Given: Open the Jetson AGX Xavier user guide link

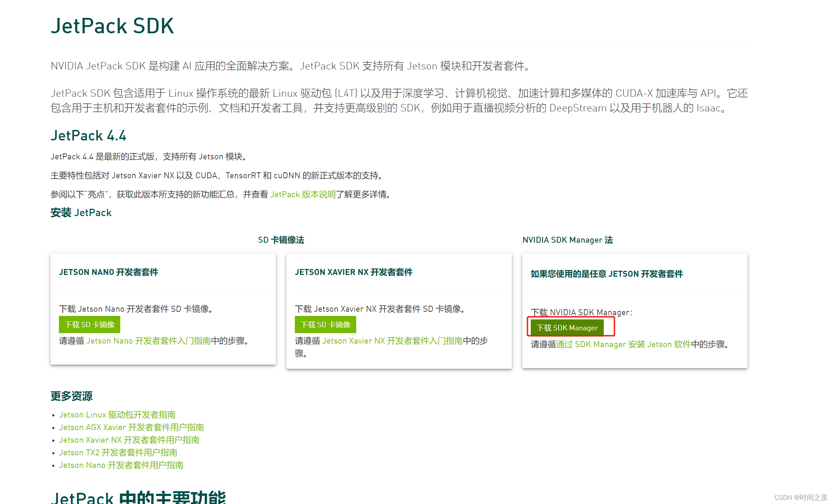Looking at the screenshot, I should (x=131, y=427).
